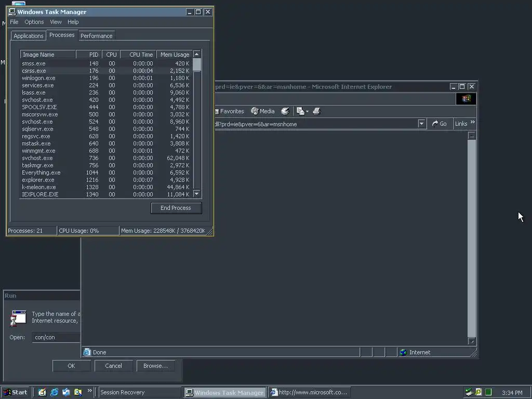Screen dimensions: 532x399
Task: Click the Open field in Run dialog
Action: 56,337
